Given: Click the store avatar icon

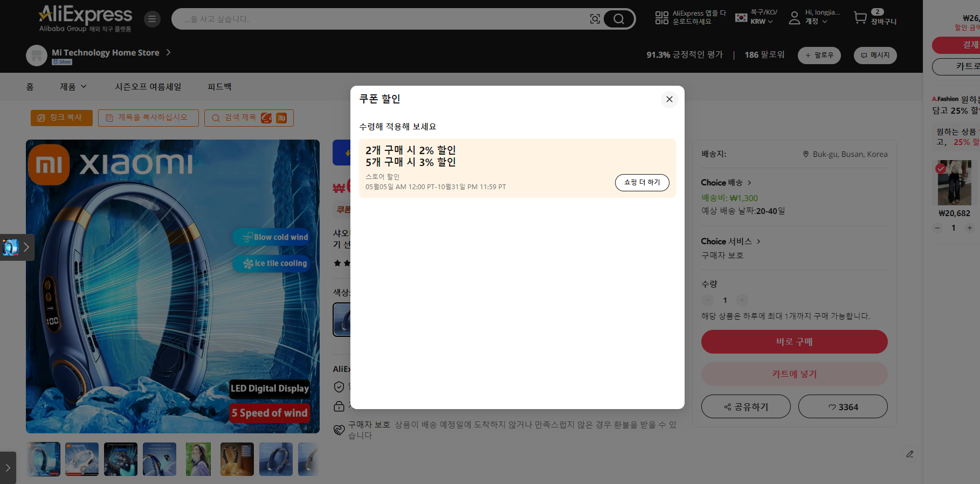Looking at the screenshot, I should (37, 55).
